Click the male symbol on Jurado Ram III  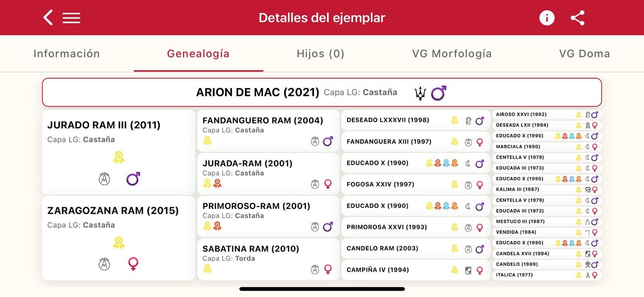[133, 179]
